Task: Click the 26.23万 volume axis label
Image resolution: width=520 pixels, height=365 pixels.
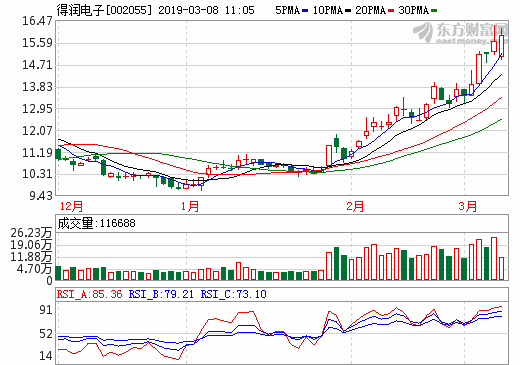Action: point(31,233)
